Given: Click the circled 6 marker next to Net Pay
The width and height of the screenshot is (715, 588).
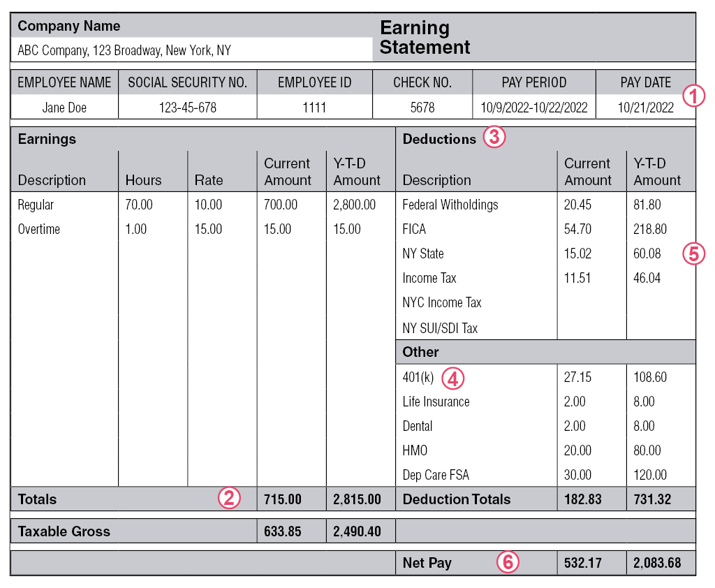Looking at the screenshot, I should [x=508, y=562].
